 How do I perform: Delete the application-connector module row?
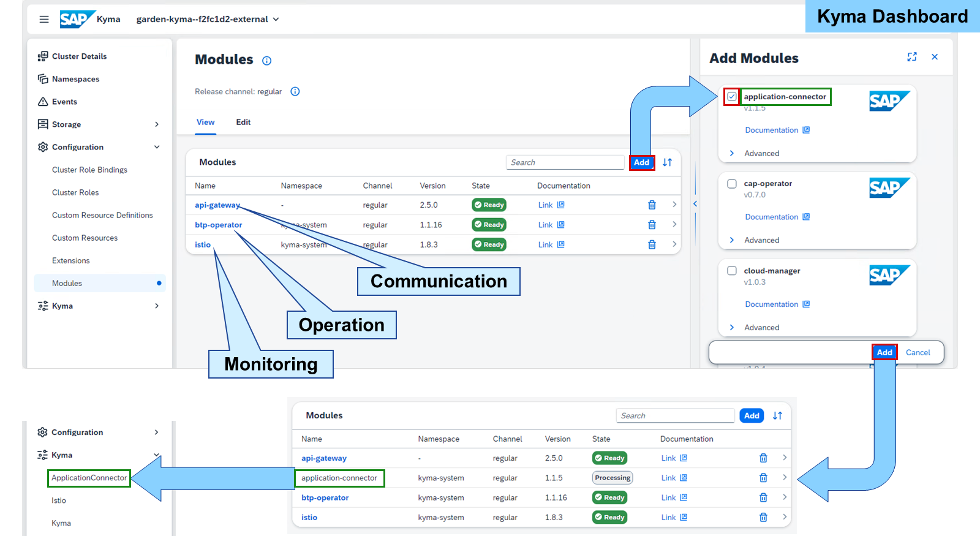[x=763, y=478]
